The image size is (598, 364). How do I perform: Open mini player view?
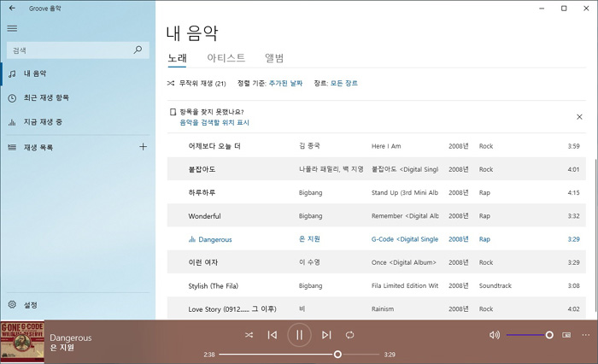[x=566, y=335]
